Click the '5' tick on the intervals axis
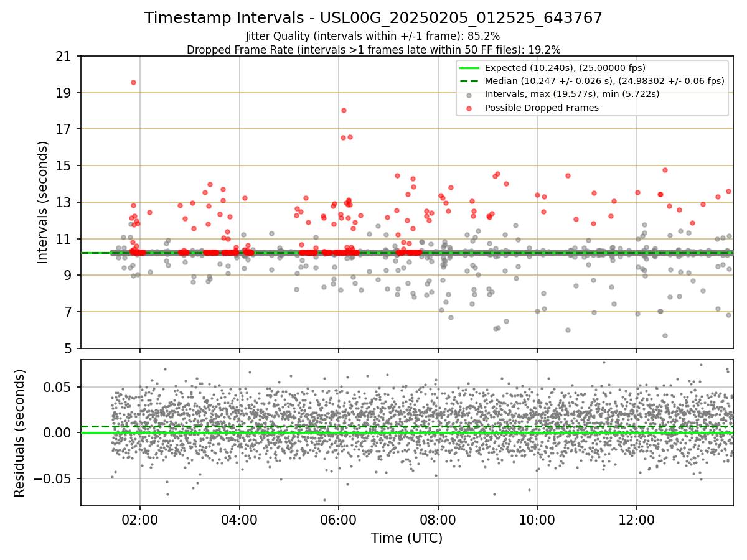The height and width of the screenshot is (560, 747). [67, 348]
